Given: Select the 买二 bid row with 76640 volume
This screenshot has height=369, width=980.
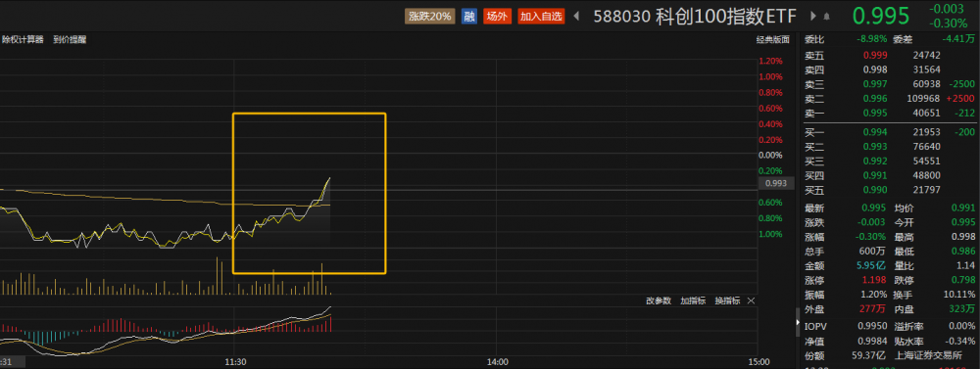Looking at the screenshot, I should coord(890,146).
